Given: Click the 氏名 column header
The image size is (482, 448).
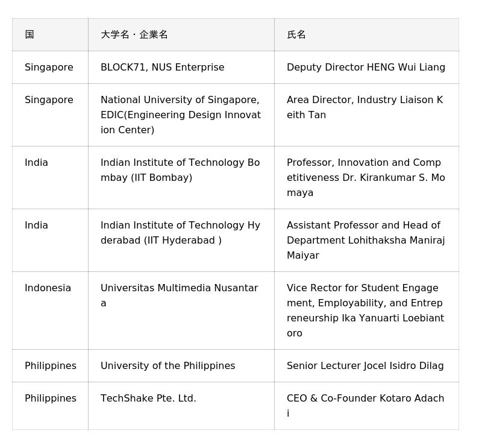Looking at the screenshot, I should coord(296,35).
